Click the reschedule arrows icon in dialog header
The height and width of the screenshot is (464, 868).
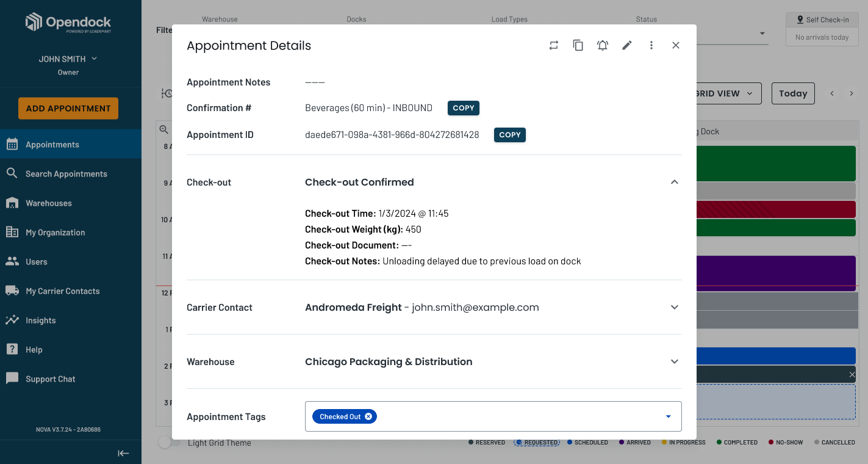(x=554, y=45)
